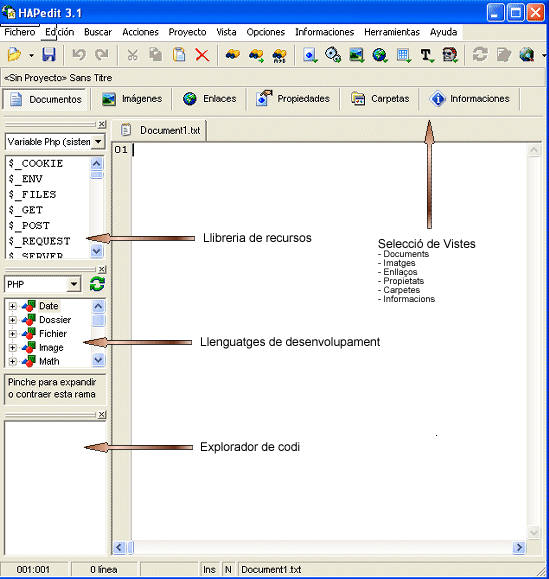Viewport: 549px width, 579px height.
Task: Refresh the PHP language tree with green arrows
Action: coord(97,284)
